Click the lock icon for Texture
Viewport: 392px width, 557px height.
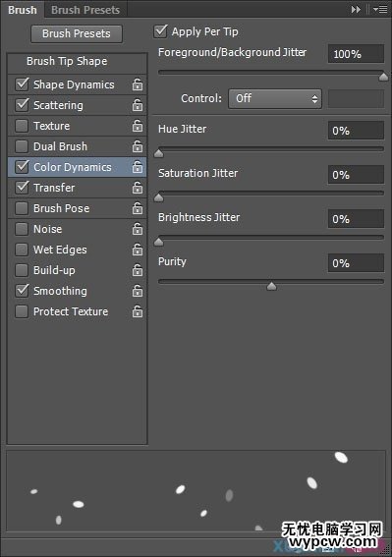[x=138, y=126]
